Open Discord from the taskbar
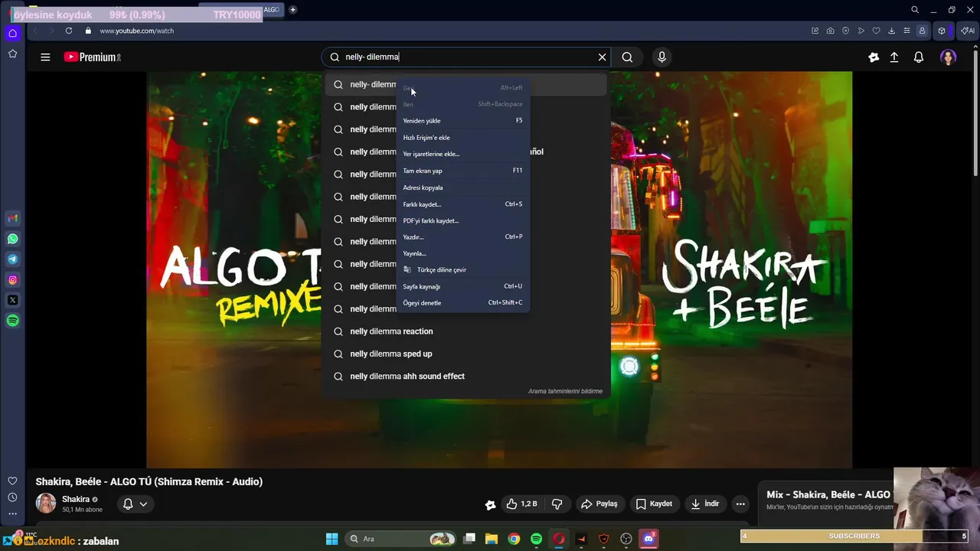 [x=649, y=539]
